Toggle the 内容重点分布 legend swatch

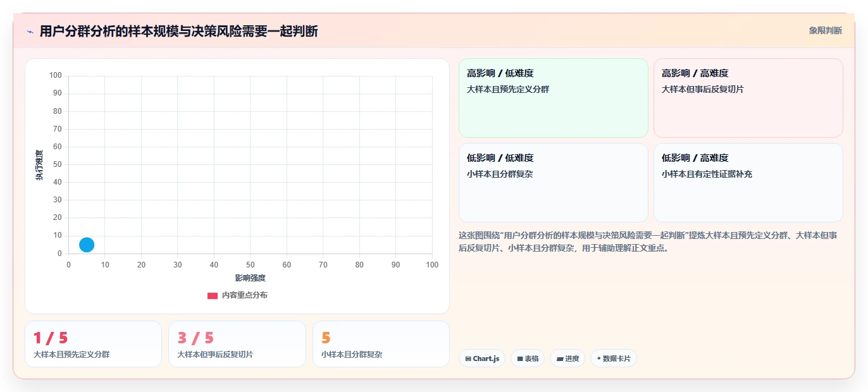point(213,295)
